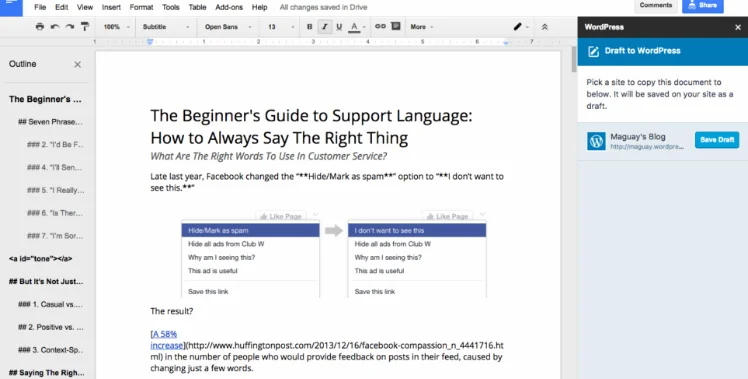The image size is (748, 379).
Task: Click the Redo arrow icon
Action: coord(70,27)
